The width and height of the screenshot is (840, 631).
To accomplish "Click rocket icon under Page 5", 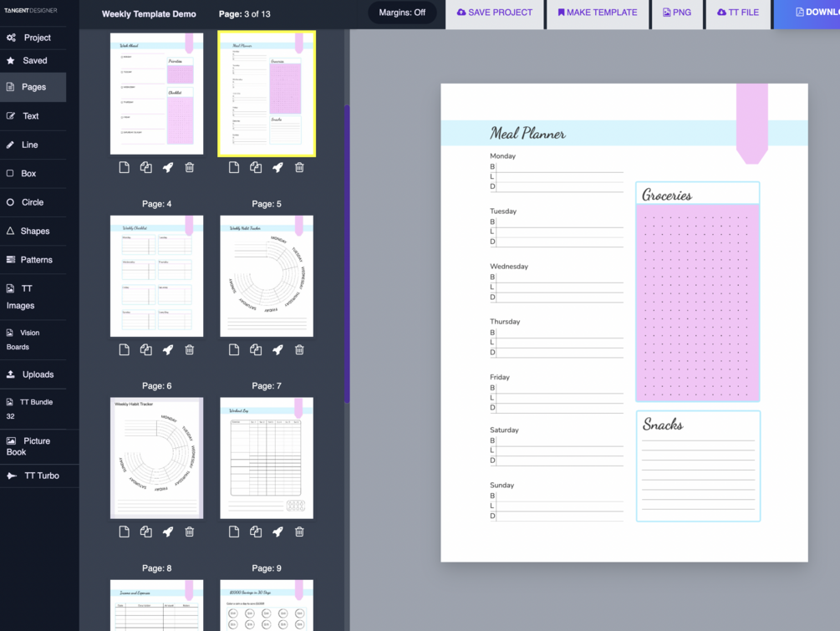I will pos(277,350).
